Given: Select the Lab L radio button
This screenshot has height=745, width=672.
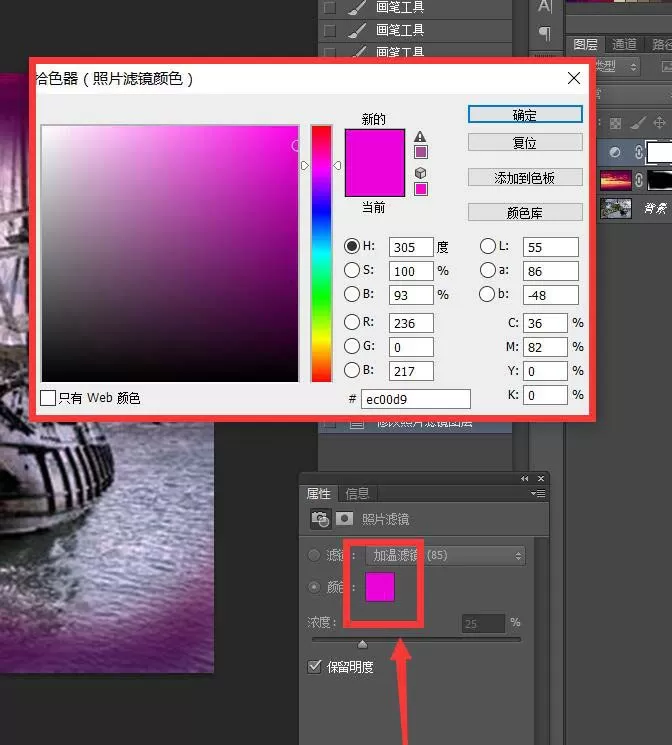Looking at the screenshot, I should pos(488,246).
